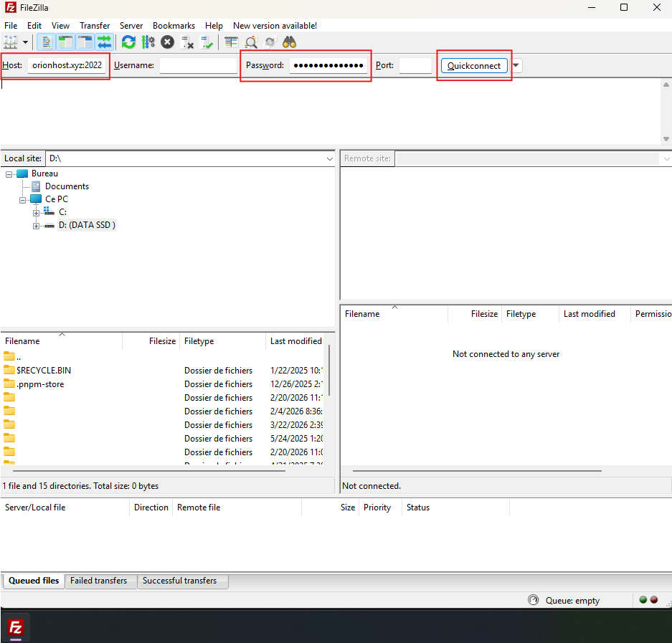Screen dimensions: 672x643
Task: Disconnect from the current server icon
Action: tap(187, 42)
